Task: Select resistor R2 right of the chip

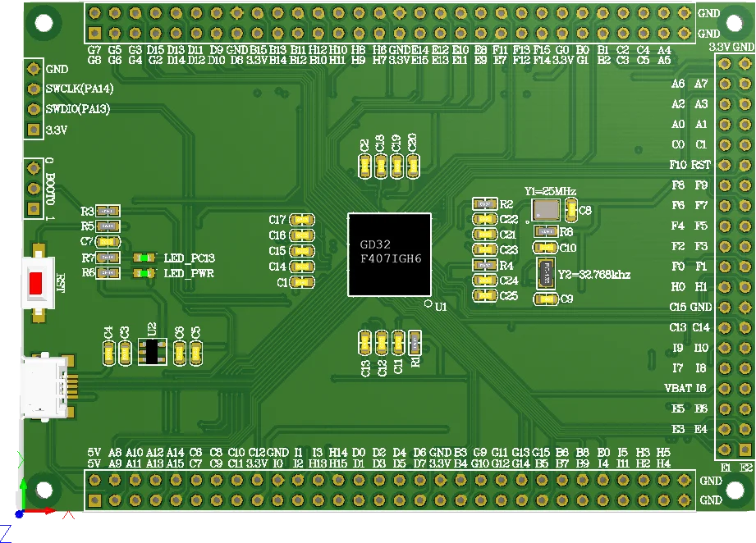Action: click(x=486, y=203)
